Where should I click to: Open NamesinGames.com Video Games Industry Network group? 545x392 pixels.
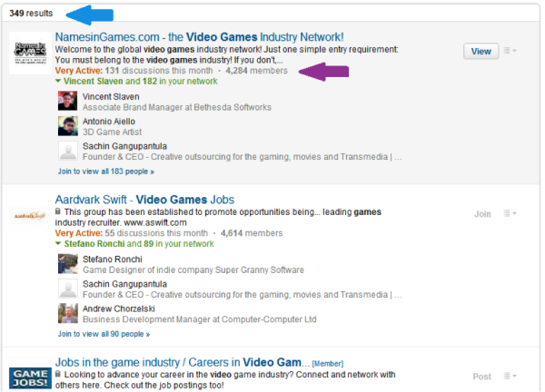pyautogui.click(x=199, y=37)
